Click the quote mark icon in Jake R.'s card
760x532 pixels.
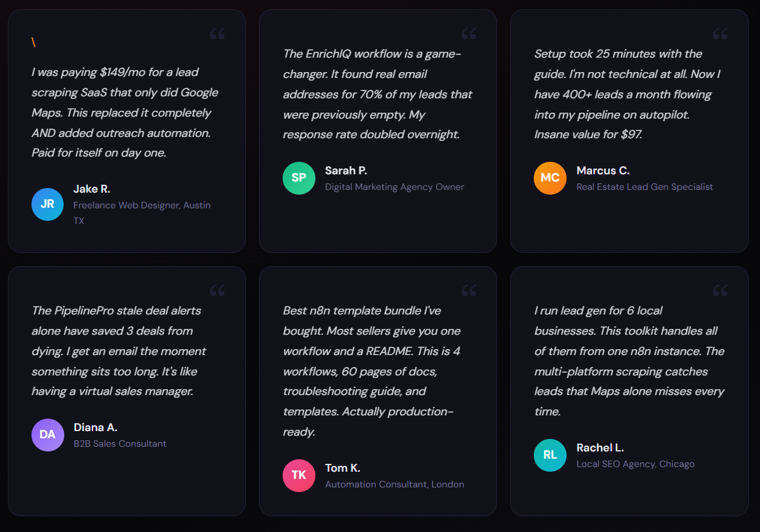(x=217, y=34)
